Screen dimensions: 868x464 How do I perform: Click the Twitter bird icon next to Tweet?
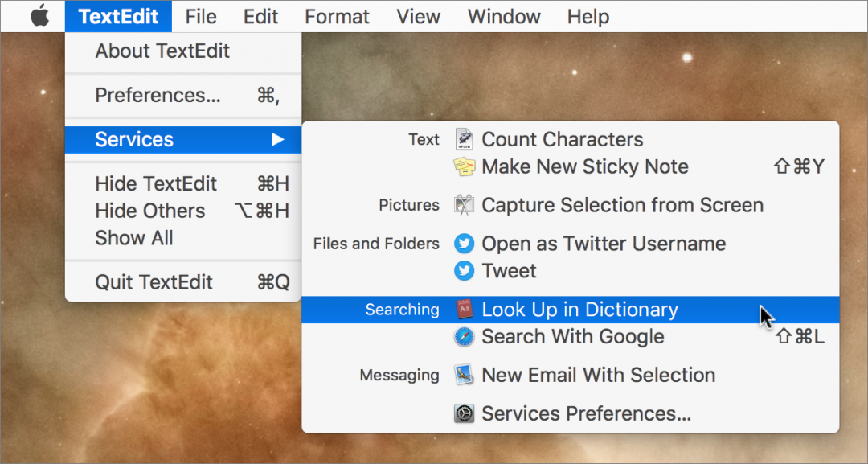[463, 271]
